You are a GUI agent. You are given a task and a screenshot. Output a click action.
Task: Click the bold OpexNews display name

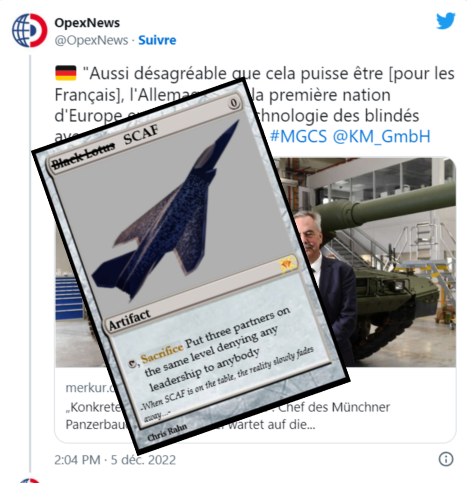click(x=87, y=23)
